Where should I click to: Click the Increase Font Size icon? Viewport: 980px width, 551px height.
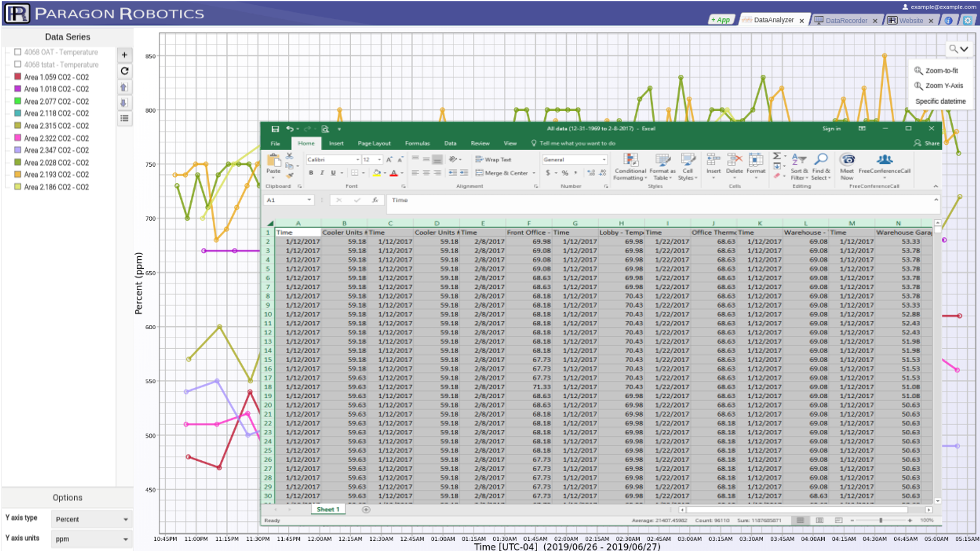pos(389,160)
